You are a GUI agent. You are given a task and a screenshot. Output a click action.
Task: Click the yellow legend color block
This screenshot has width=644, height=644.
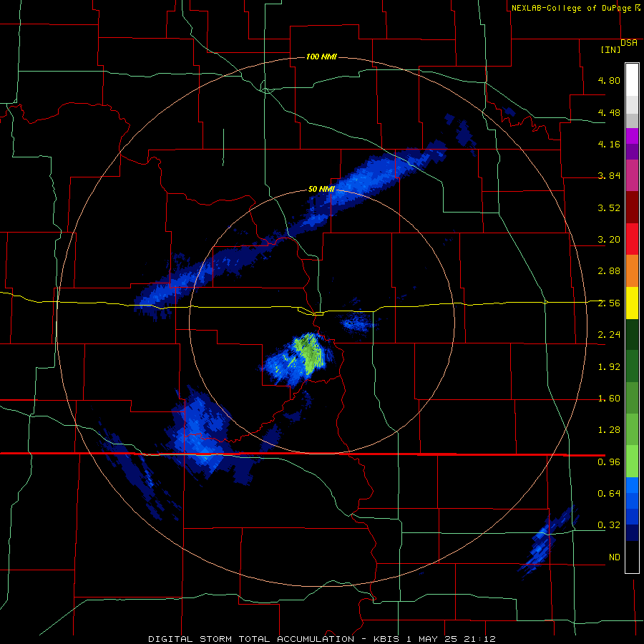(x=632, y=303)
